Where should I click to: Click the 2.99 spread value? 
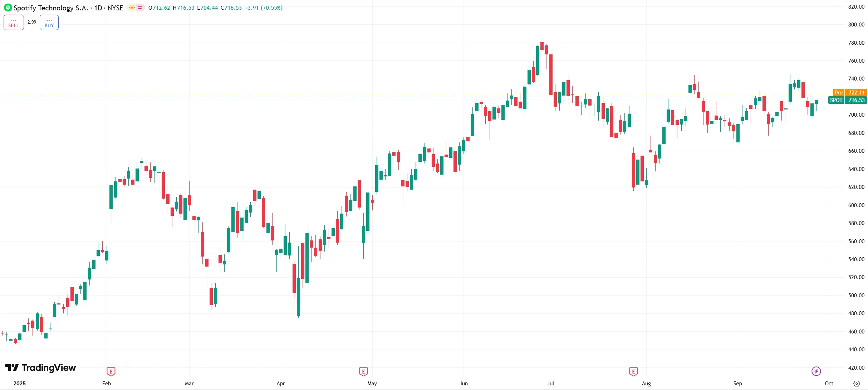32,22
